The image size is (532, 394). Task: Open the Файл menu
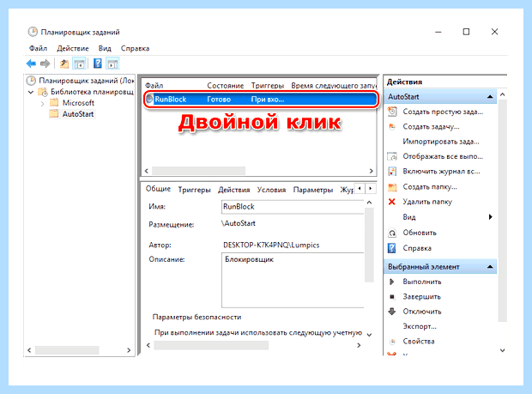38,48
